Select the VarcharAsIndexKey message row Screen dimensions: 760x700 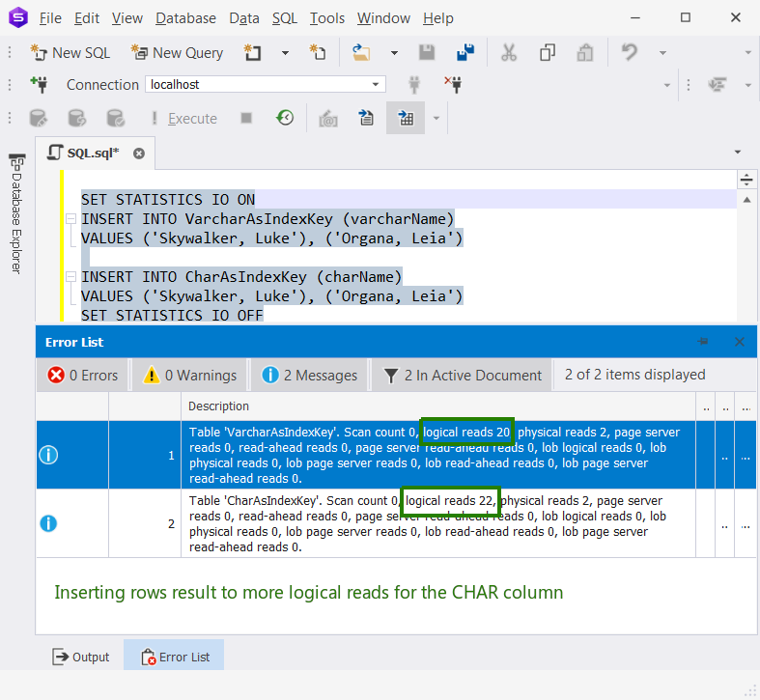(396, 455)
